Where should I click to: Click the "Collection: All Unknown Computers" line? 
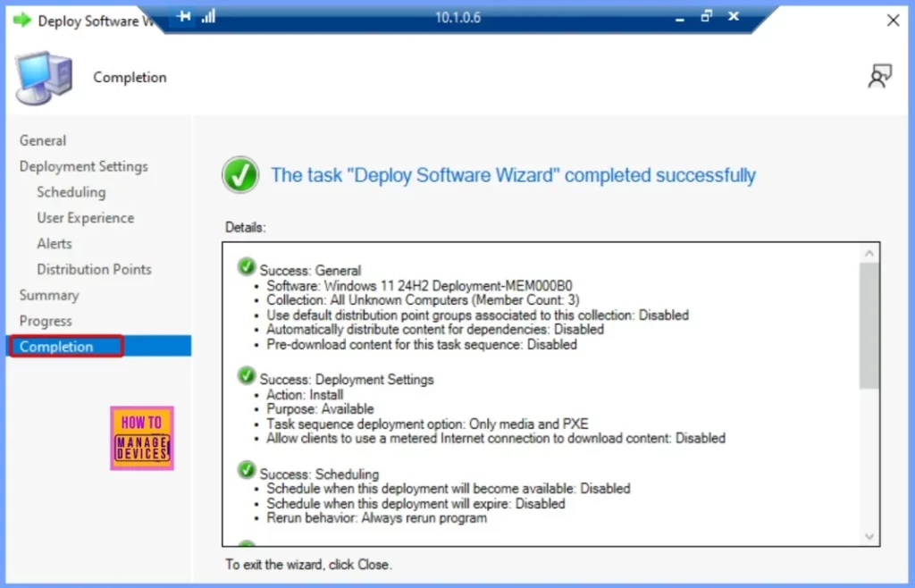click(x=423, y=300)
